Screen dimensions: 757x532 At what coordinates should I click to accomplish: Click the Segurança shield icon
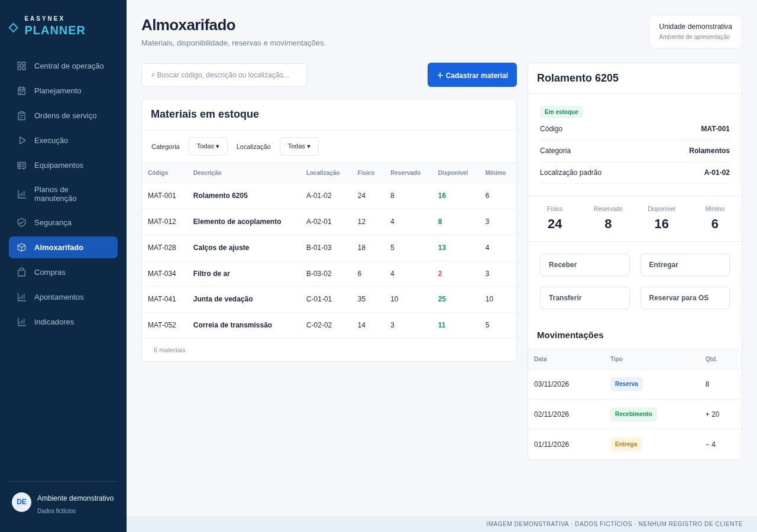[x=21, y=222]
